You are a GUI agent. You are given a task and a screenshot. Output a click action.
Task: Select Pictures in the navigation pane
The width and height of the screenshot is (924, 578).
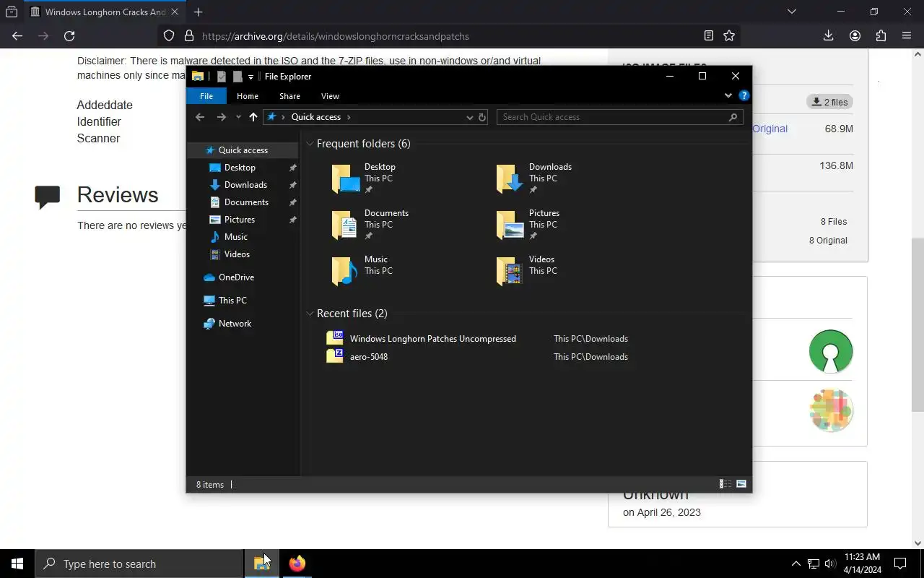click(239, 220)
